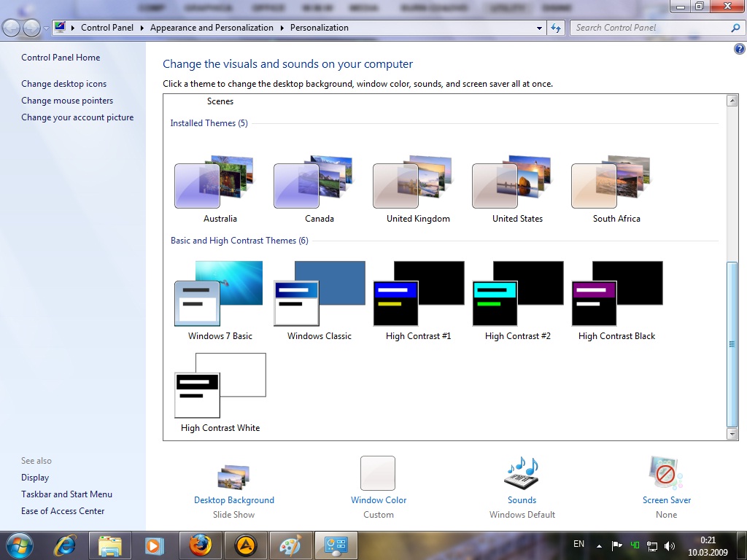747x560 pixels.
Task: Open the Display link
Action: [x=35, y=478]
